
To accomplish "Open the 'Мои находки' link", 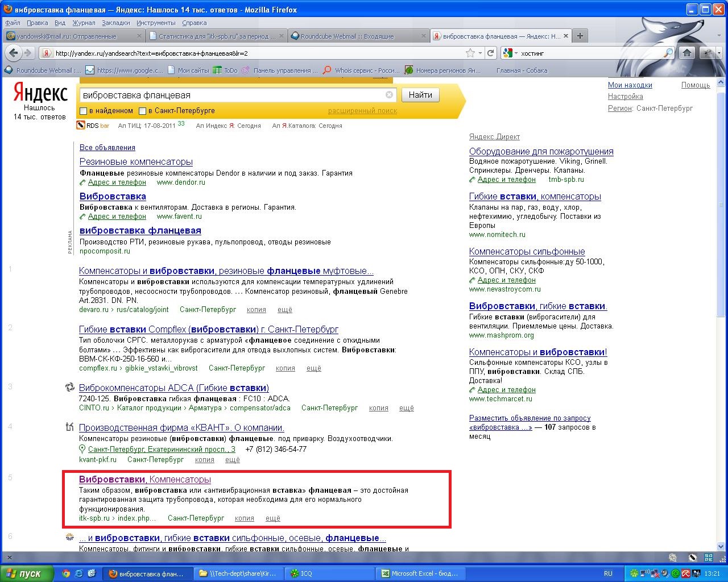I will pos(630,85).
